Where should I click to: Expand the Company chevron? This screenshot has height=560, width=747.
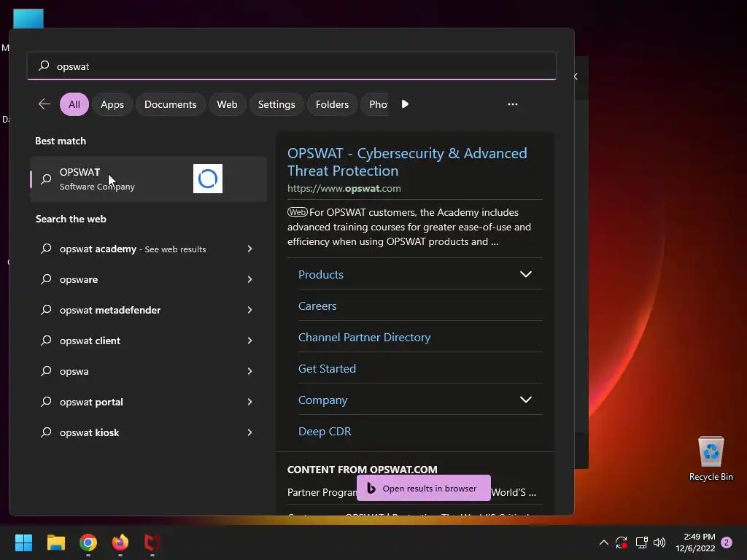[x=526, y=400]
